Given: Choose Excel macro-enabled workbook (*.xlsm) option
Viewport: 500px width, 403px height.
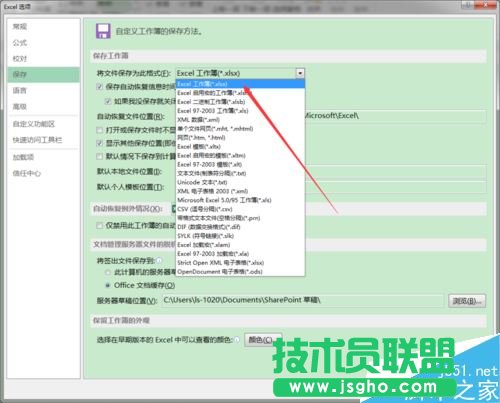Looking at the screenshot, I should pos(240,93).
